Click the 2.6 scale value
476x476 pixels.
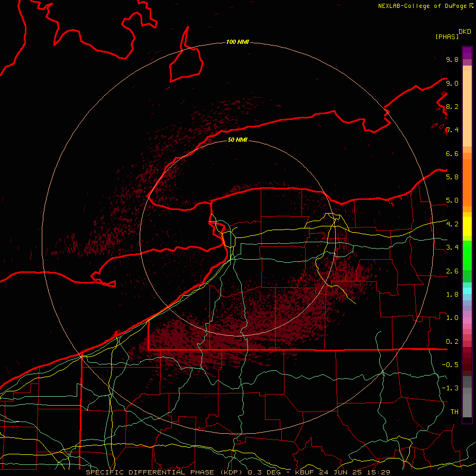tap(452, 271)
